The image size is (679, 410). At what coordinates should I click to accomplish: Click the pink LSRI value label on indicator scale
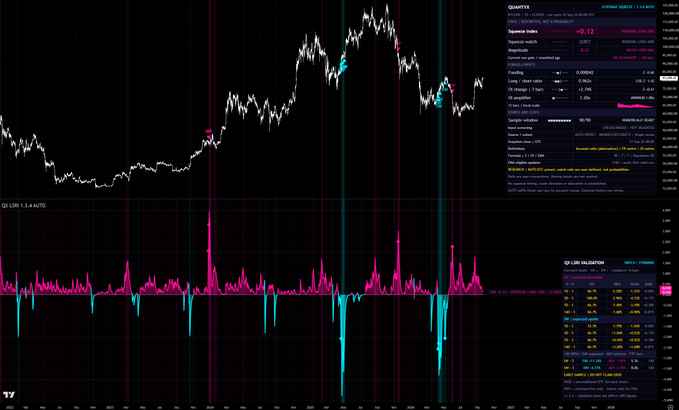point(665,290)
